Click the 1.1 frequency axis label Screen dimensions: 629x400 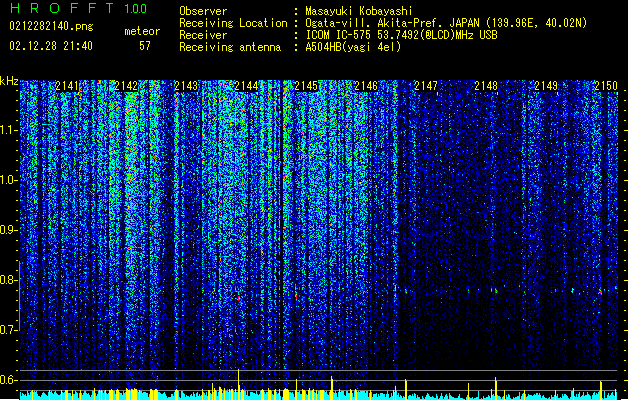coord(8,130)
